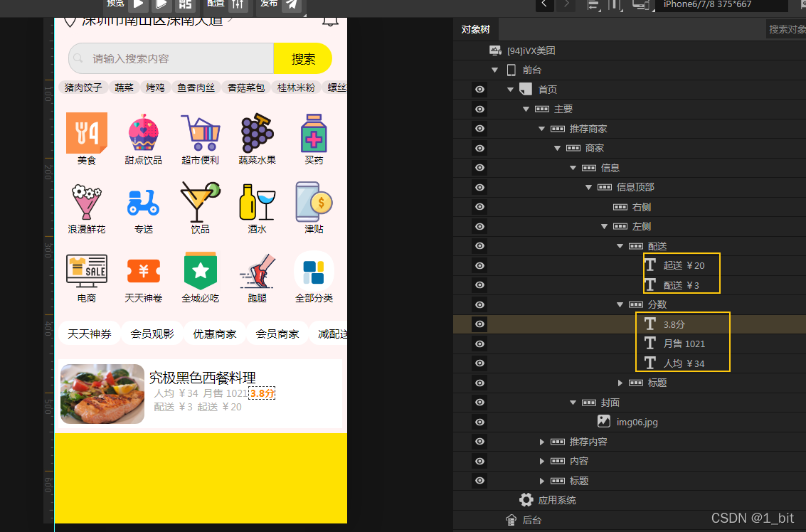Switch to the 对象树 panel tab
The image size is (806, 532).
[477, 29]
